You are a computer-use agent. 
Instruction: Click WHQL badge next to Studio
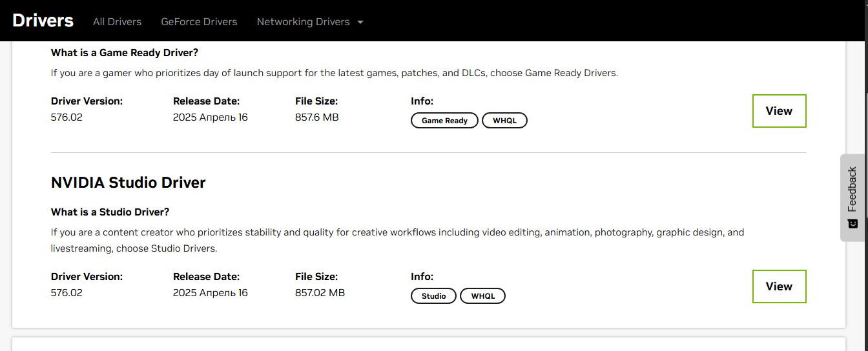coord(482,296)
